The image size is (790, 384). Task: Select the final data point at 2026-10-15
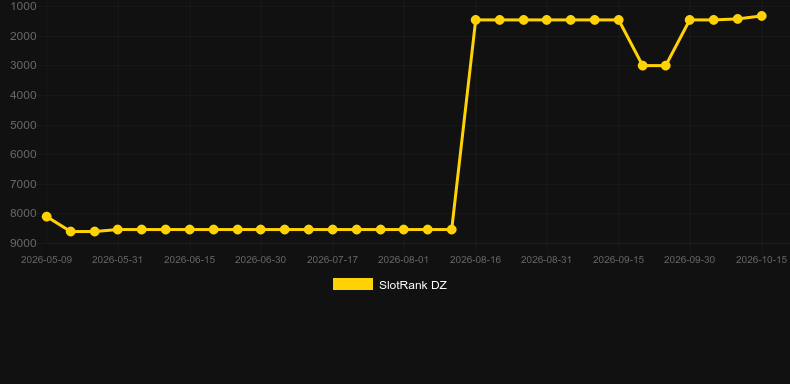pyautogui.click(x=762, y=16)
